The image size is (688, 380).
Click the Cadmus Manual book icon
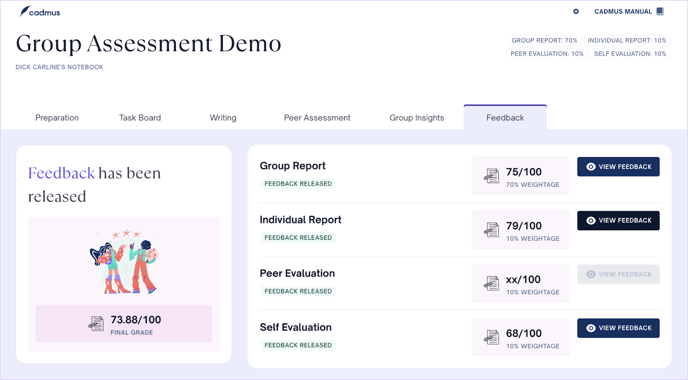pyautogui.click(x=660, y=11)
